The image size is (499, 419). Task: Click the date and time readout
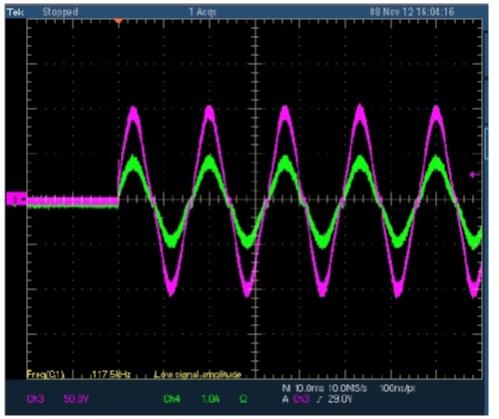(x=412, y=12)
